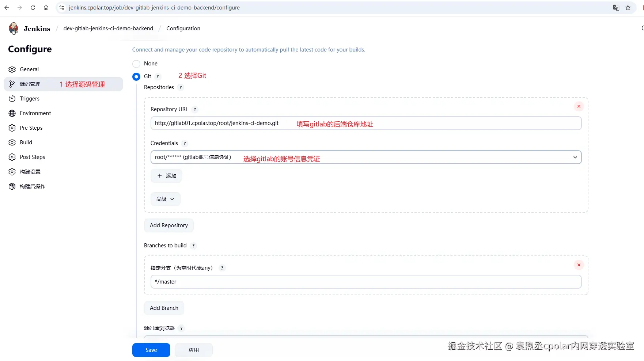
Task: Open help for 指定分支 field
Action: coord(222,268)
